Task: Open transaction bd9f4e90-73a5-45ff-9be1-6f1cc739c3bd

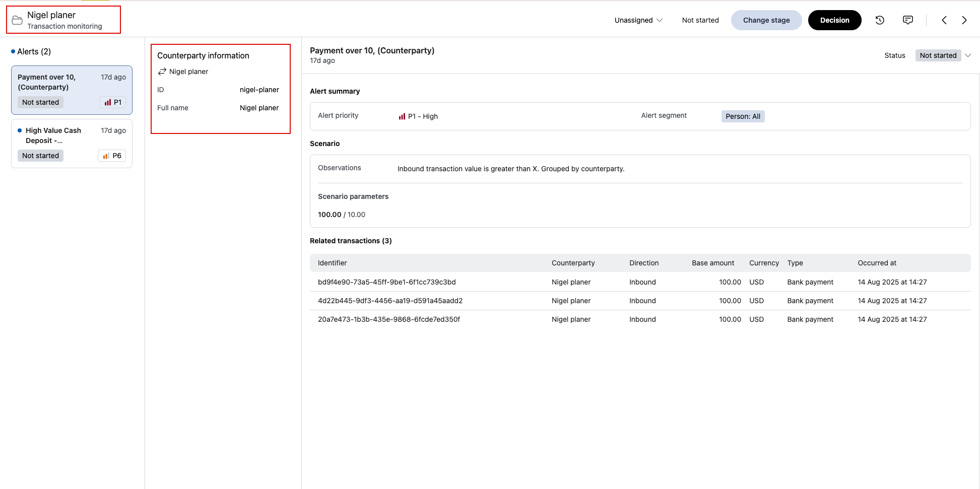Action: pos(386,282)
